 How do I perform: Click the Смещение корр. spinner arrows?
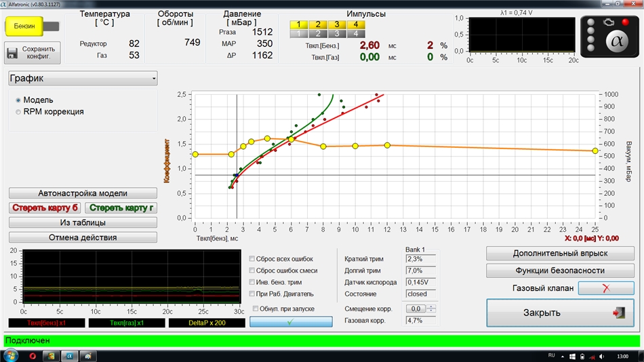click(x=431, y=308)
